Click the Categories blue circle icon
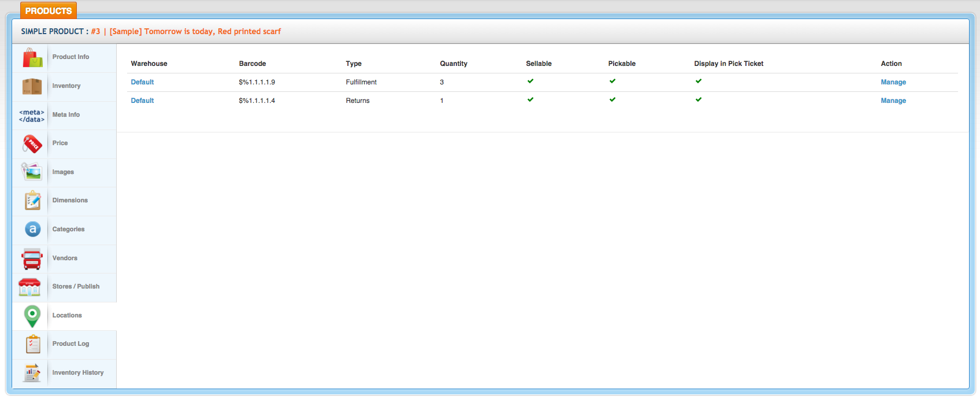 pyautogui.click(x=32, y=230)
